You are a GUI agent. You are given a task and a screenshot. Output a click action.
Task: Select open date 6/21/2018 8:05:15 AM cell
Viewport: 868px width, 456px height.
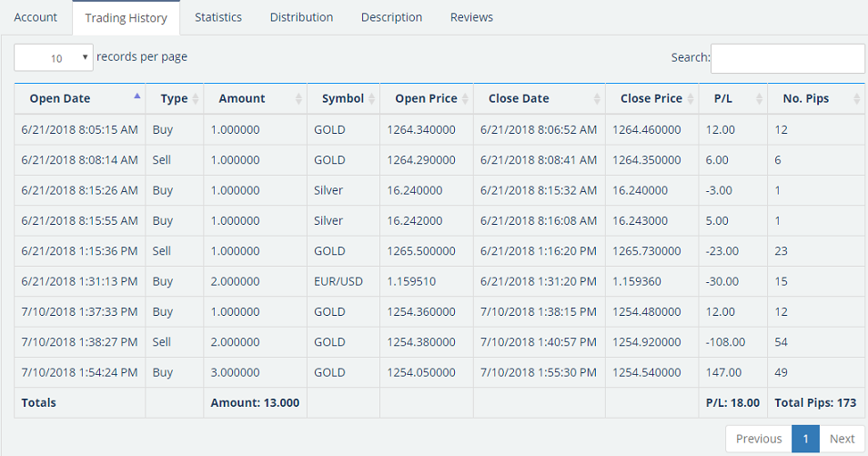click(80, 129)
